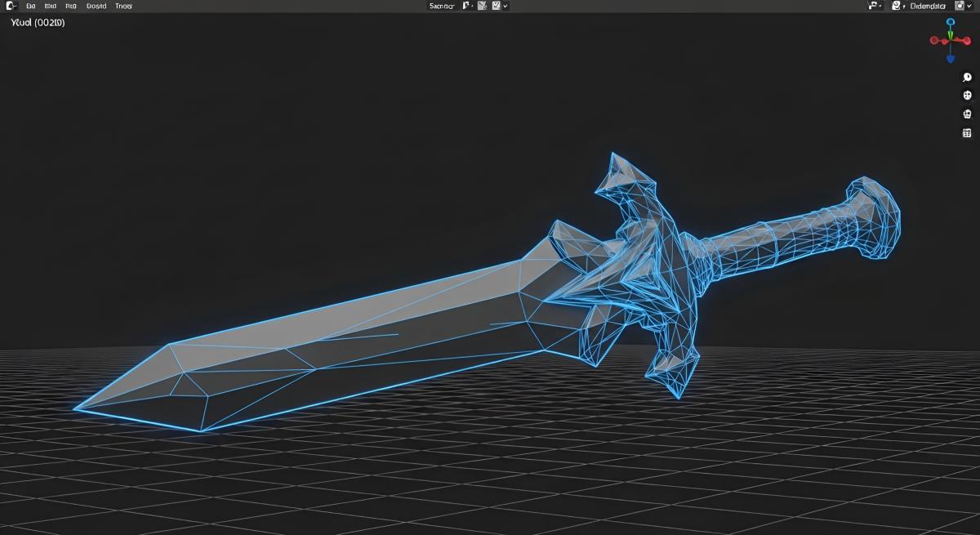Expand the icon dropdown right of "Sxcnug"
980x535 pixels.
468,6
